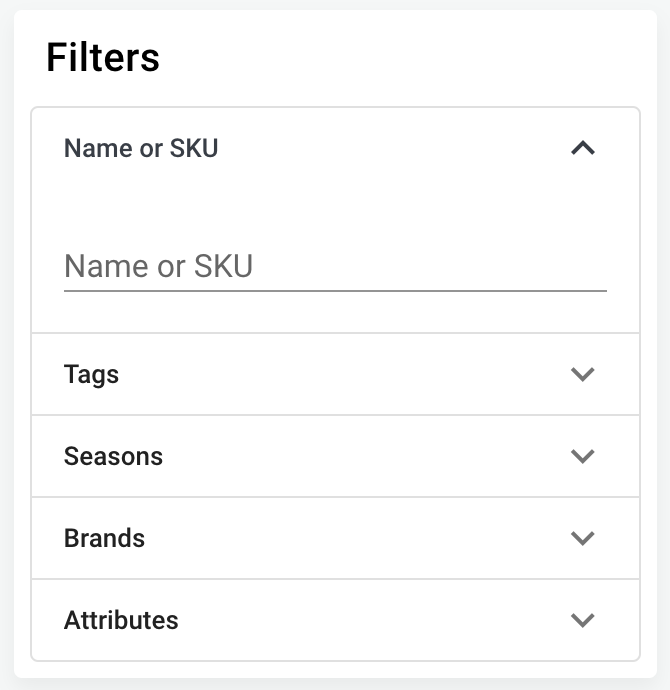Click the Filters panel heading
Screen dimensions: 670x690
point(103,57)
